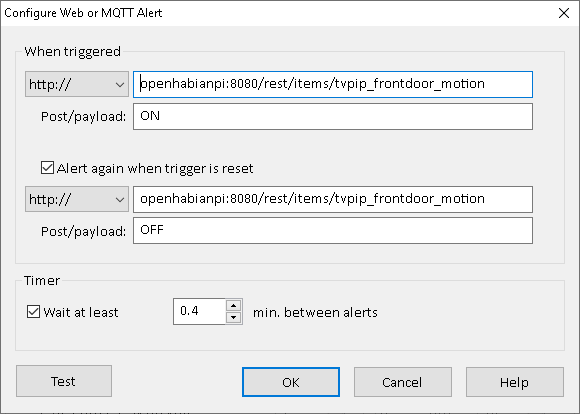Open the When triggered http:// protocol dropdown

pyautogui.click(x=77, y=84)
